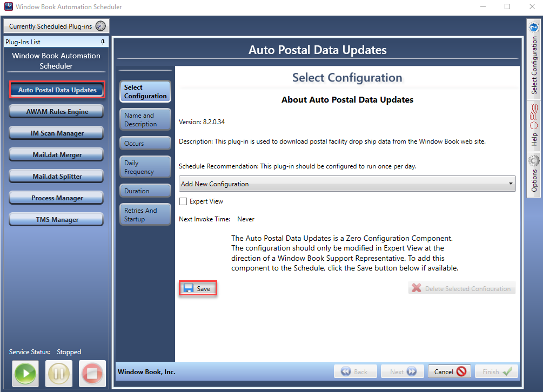Click the Select Configuration globe icon

534,27
